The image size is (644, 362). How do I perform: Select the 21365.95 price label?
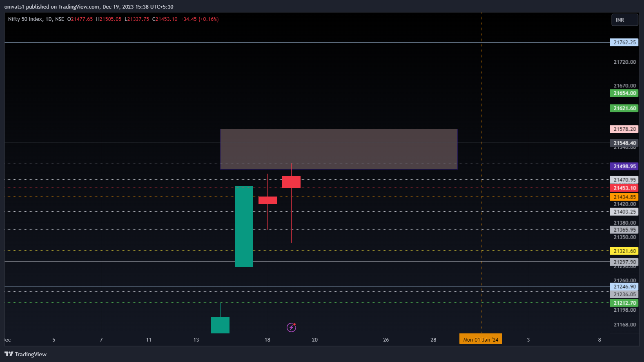tap(624, 230)
